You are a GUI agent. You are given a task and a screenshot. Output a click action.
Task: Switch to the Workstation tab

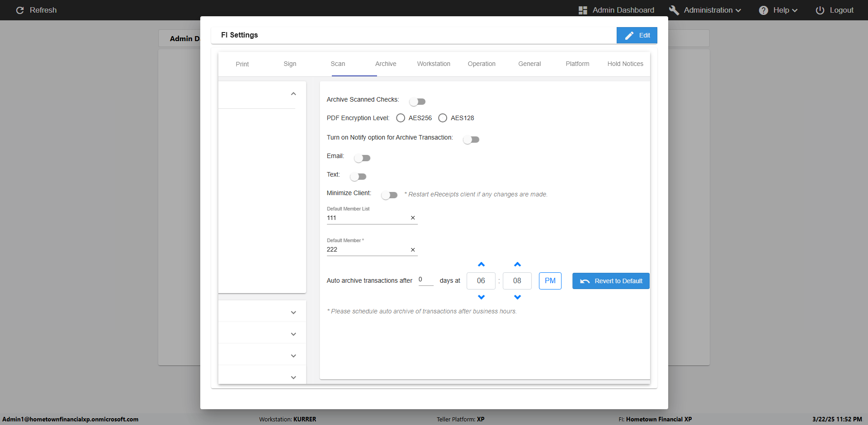pyautogui.click(x=434, y=64)
